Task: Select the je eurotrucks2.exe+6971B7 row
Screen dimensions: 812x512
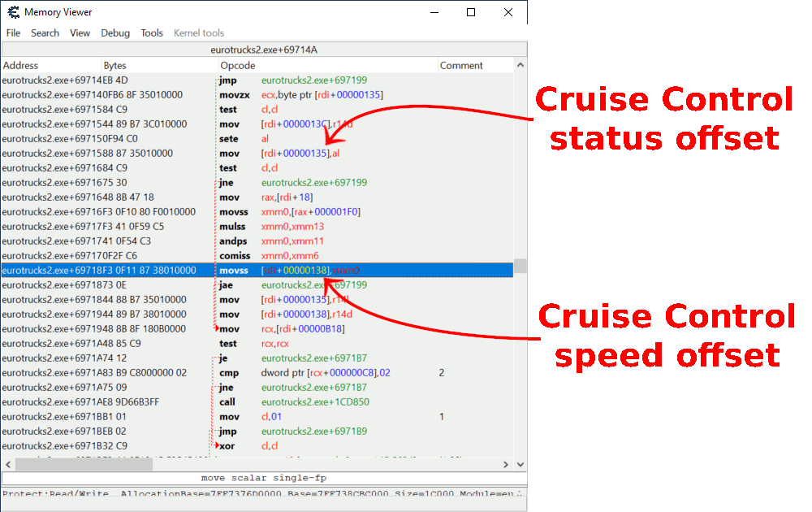Action: pos(257,358)
